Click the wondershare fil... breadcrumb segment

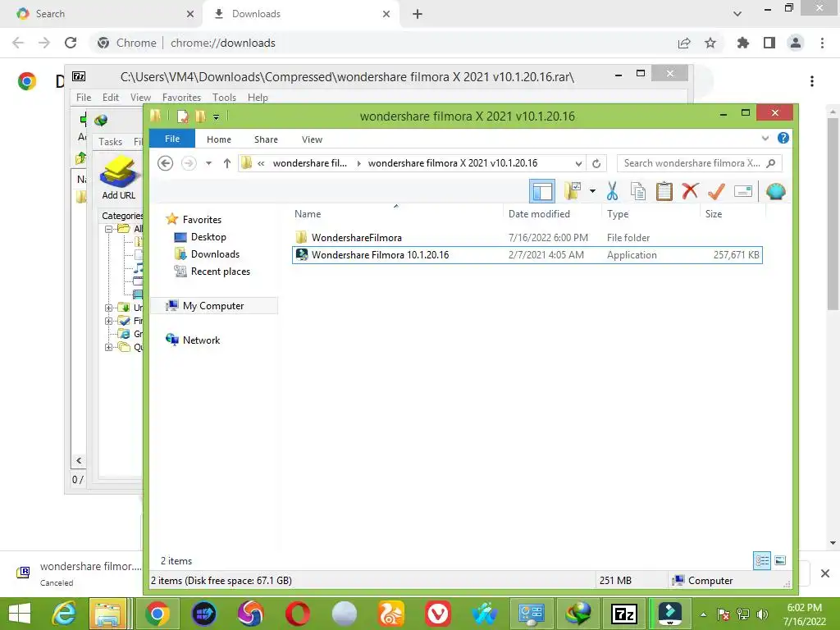click(x=309, y=163)
